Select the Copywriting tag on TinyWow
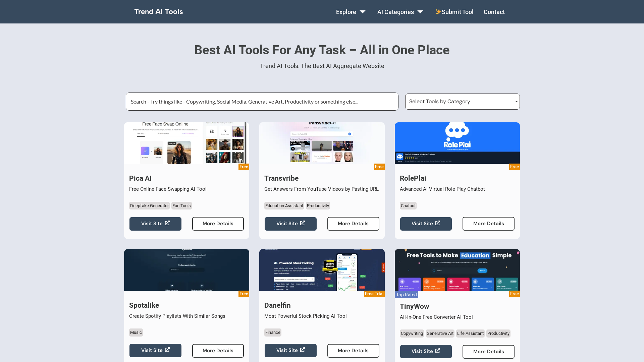The image size is (644, 362). click(x=412, y=334)
